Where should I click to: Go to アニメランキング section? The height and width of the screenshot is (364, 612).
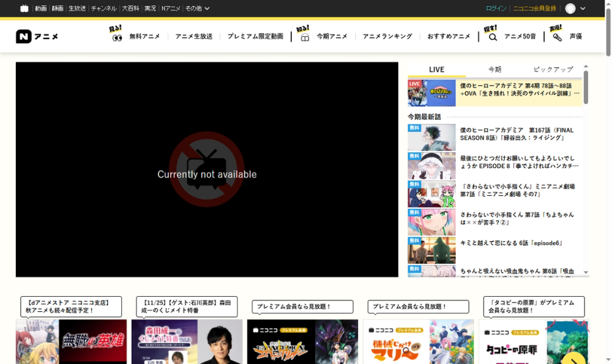click(x=387, y=36)
